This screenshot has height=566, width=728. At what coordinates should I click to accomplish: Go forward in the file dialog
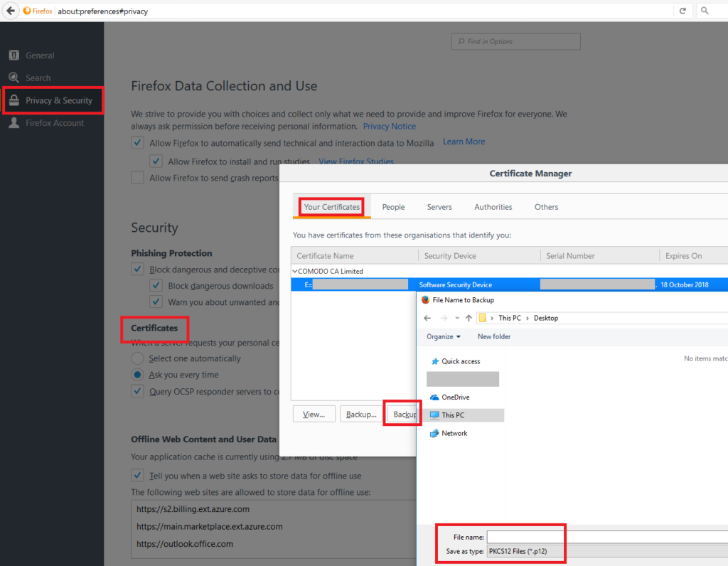(444, 318)
